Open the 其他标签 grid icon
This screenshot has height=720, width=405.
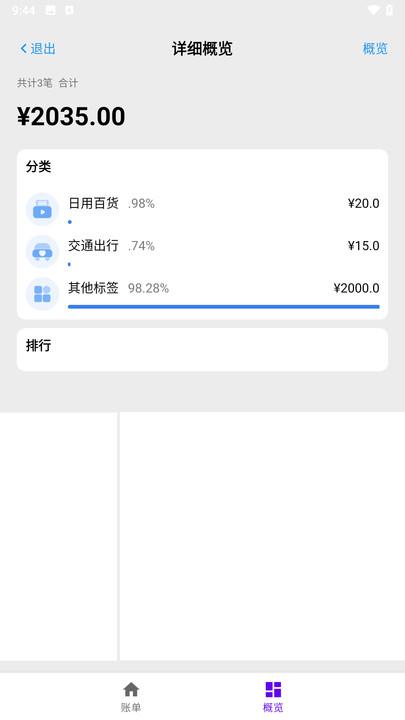(42, 294)
